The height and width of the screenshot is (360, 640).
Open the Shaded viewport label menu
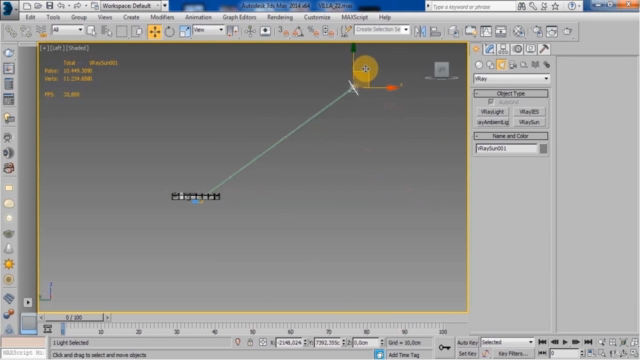77,48
